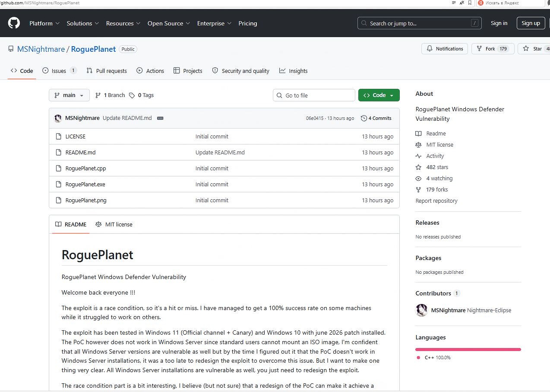Image resolution: width=550 pixels, height=392 pixels.
Task: Click star icon beside 482 stars
Action: [x=418, y=167]
